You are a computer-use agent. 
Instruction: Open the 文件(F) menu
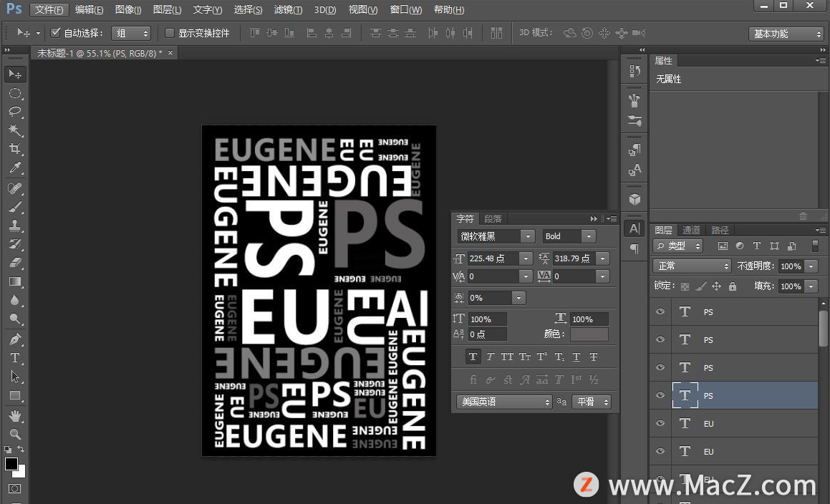pyautogui.click(x=49, y=9)
